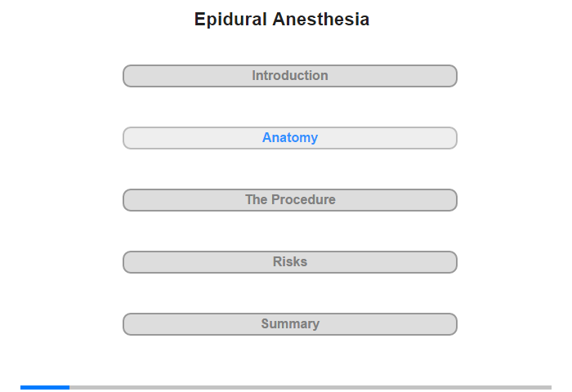Select The Procedure from the module menu
The width and height of the screenshot is (572, 392).
click(x=289, y=200)
